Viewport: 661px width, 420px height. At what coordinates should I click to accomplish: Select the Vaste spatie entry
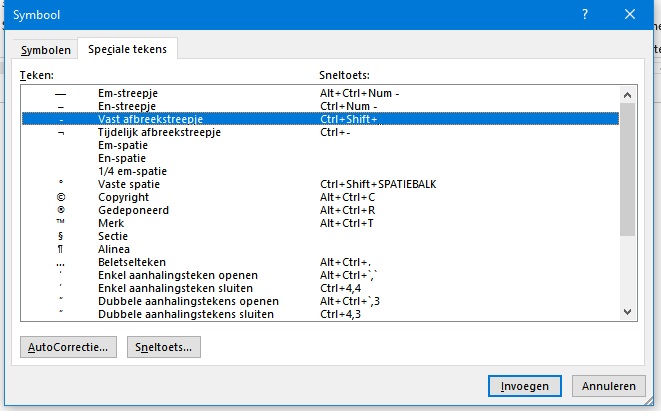coord(128,184)
